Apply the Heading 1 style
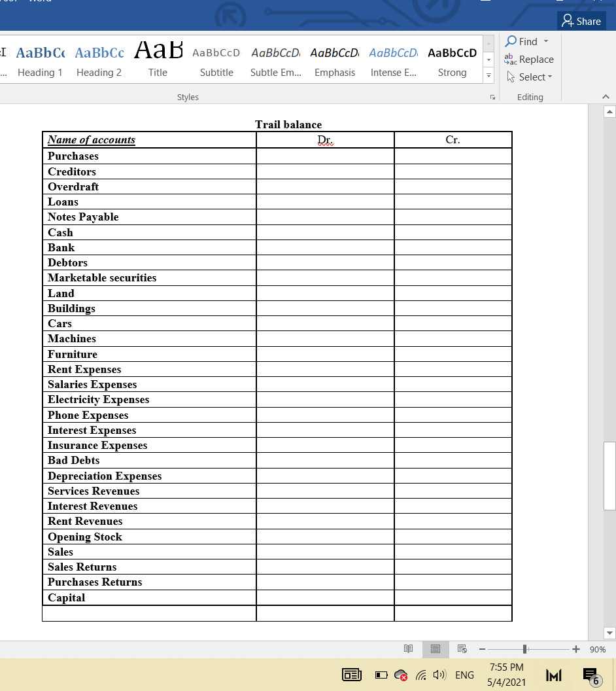Viewport: 616px width, 691px height. 40,61
